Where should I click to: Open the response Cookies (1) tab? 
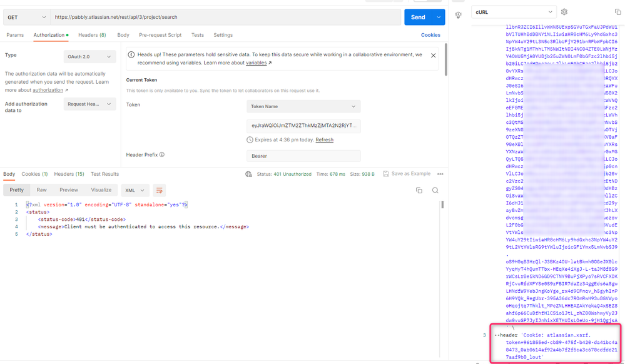point(34,174)
